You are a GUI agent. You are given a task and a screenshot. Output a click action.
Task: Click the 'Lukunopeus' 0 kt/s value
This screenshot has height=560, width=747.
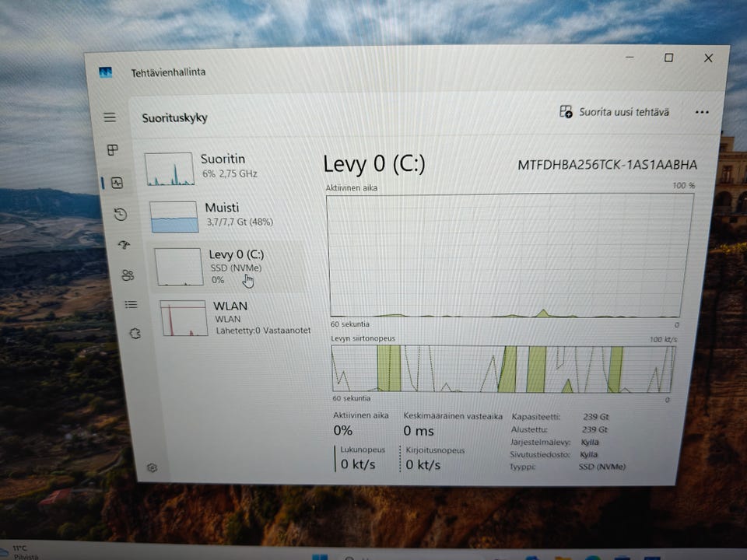point(358,464)
